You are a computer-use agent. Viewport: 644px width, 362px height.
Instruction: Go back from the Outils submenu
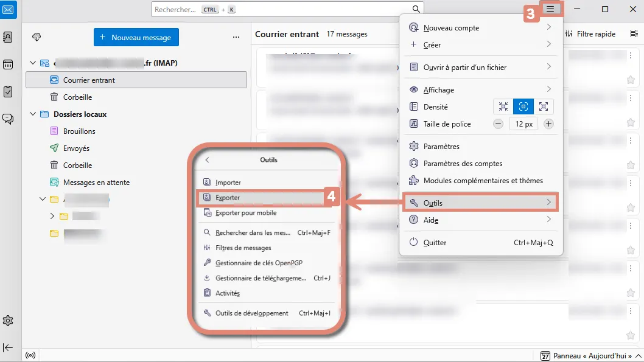coord(208,159)
